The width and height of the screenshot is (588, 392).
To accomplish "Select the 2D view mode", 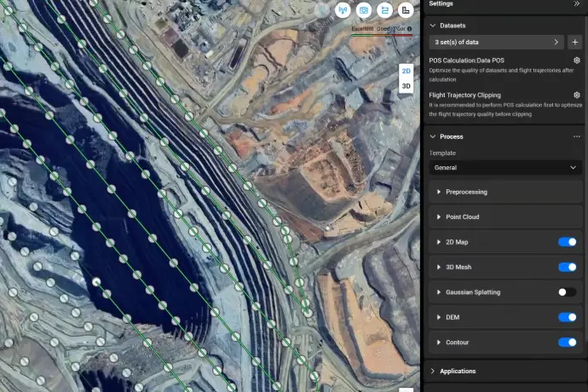I will point(406,72).
